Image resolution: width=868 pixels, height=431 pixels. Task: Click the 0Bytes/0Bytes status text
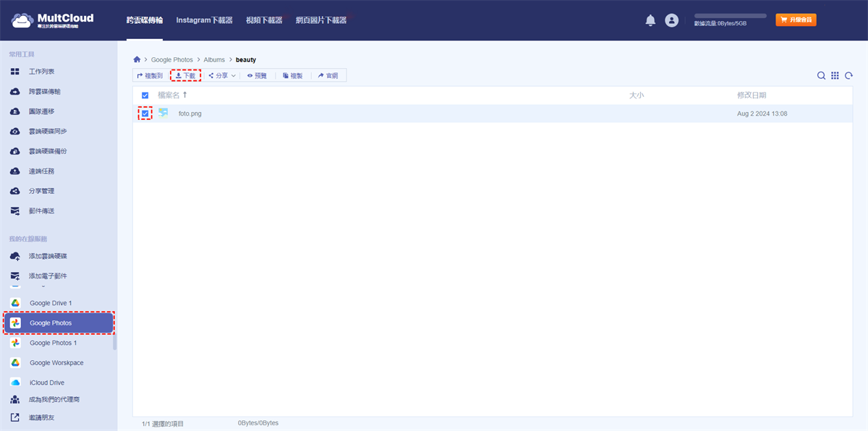click(x=258, y=423)
